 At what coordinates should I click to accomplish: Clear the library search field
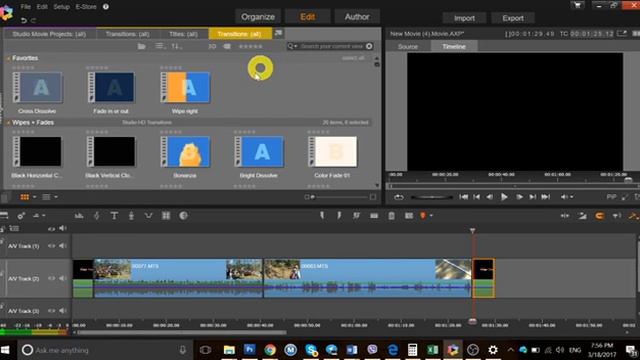coord(369,46)
